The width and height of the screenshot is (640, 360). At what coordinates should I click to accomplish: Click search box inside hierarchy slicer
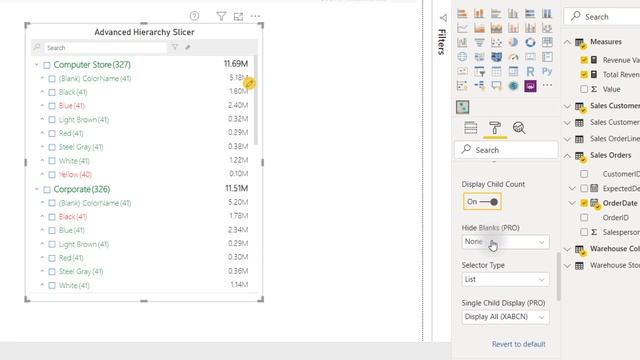(x=105, y=48)
